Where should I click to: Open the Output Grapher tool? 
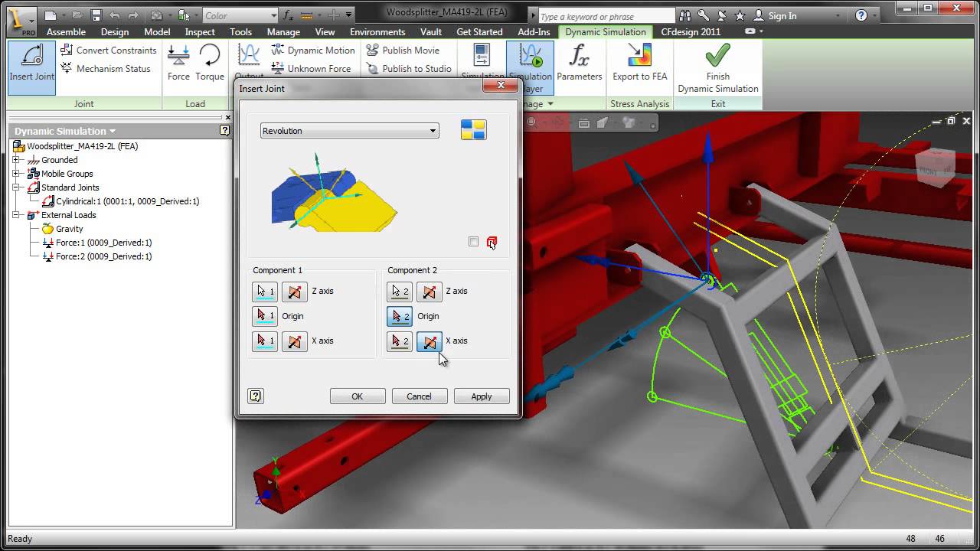[249, 61]
